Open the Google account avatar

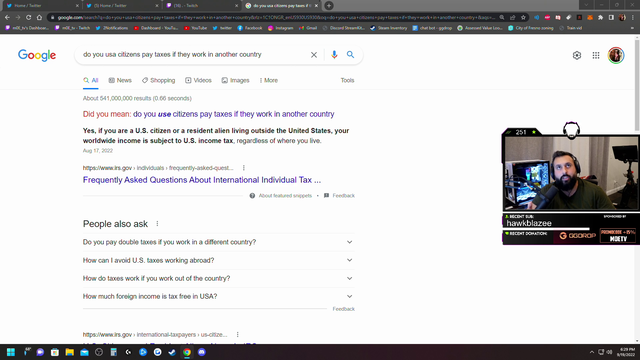(616, 55)
